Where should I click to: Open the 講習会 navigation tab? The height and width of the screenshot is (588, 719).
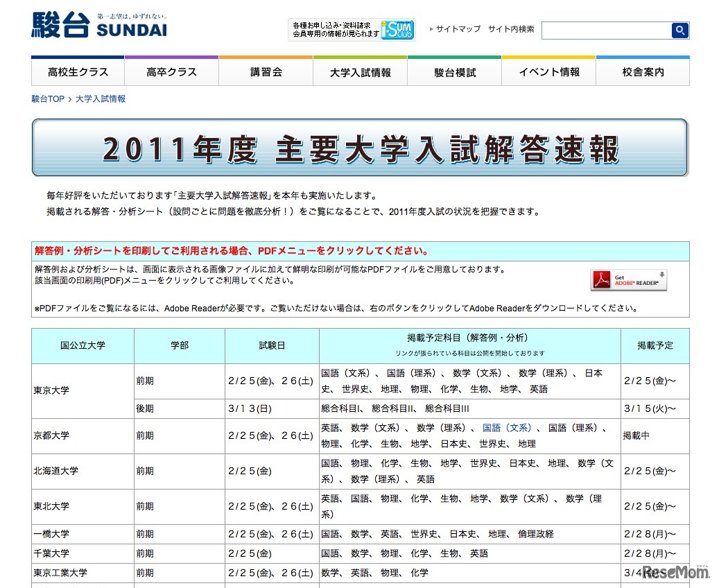pos(266,71)
